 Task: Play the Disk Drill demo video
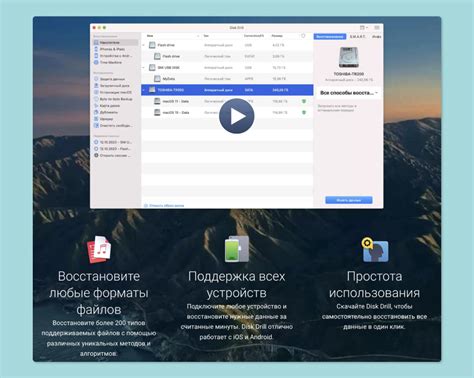[237, 116]
